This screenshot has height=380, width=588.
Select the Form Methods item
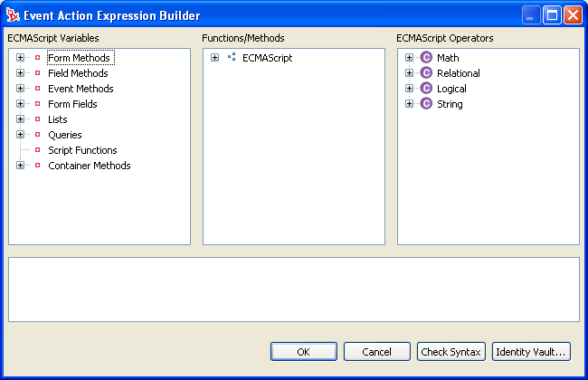click(81, 58)
